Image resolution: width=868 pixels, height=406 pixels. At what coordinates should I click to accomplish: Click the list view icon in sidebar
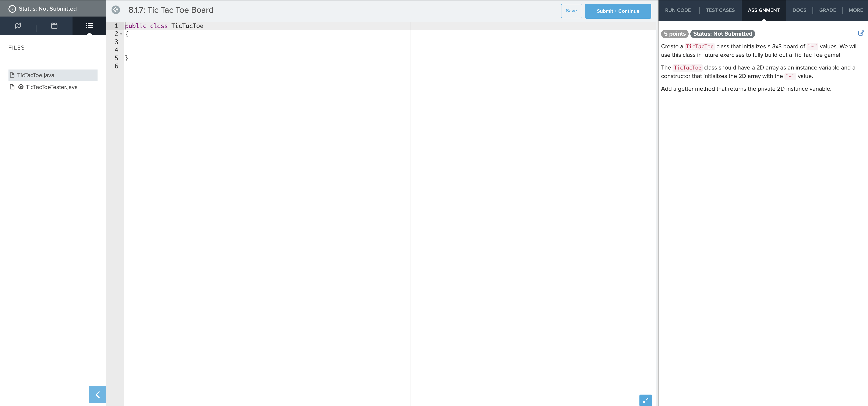click(89, 26)
